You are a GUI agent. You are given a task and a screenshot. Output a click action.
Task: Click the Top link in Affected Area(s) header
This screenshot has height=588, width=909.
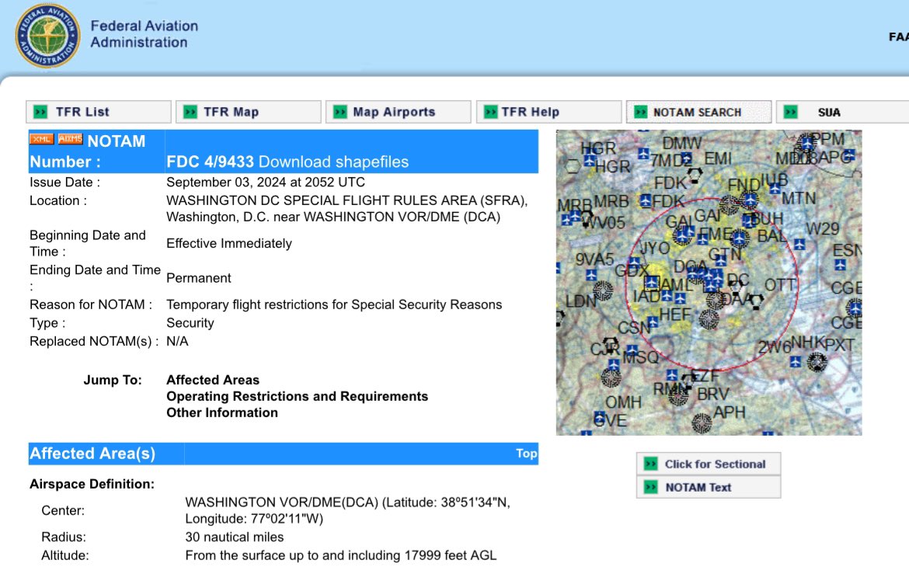click(x=526, y=453)
